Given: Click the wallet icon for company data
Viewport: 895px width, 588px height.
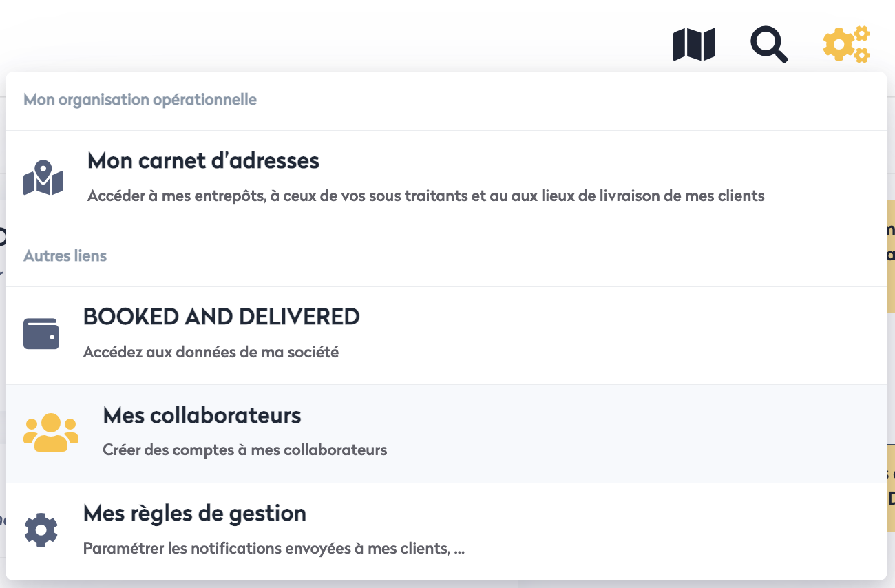Looking at the screenshot, I should click(x=41, y=334).
